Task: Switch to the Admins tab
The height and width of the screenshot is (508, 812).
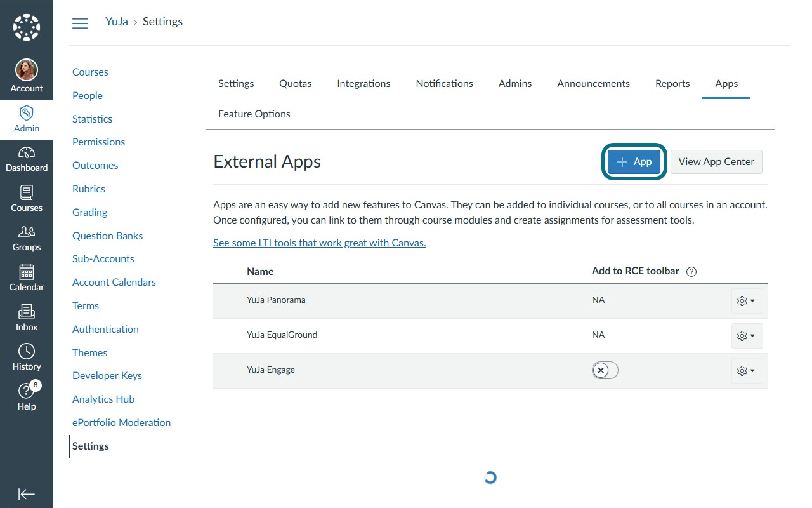Action: (x=515, y=84)
